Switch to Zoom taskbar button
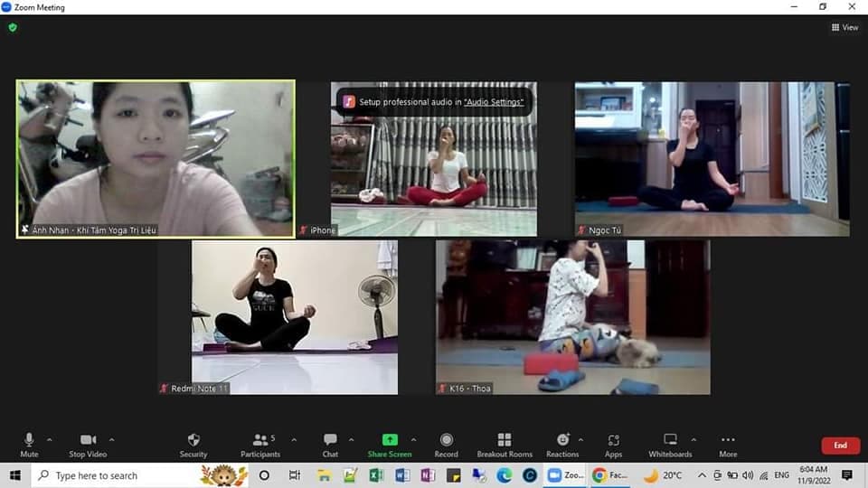The height and width of the screenshot is (488, 868). (565, 475)
